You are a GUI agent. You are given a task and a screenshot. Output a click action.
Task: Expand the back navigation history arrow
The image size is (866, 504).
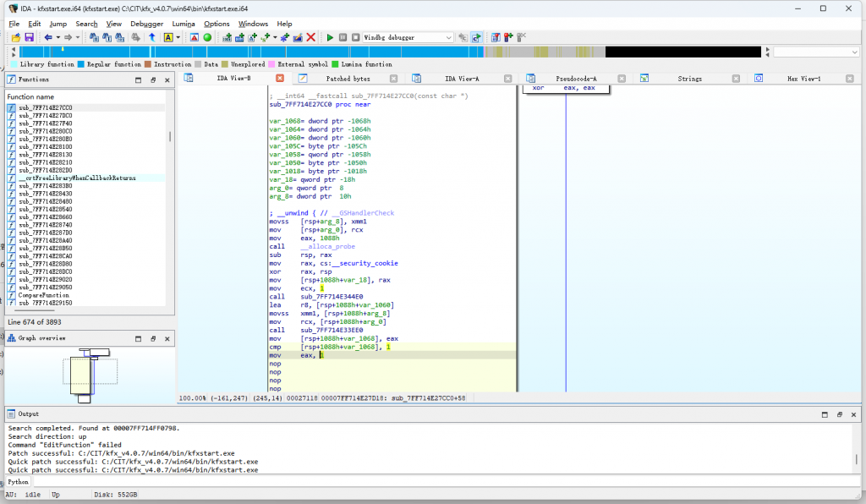click(58, 38)
